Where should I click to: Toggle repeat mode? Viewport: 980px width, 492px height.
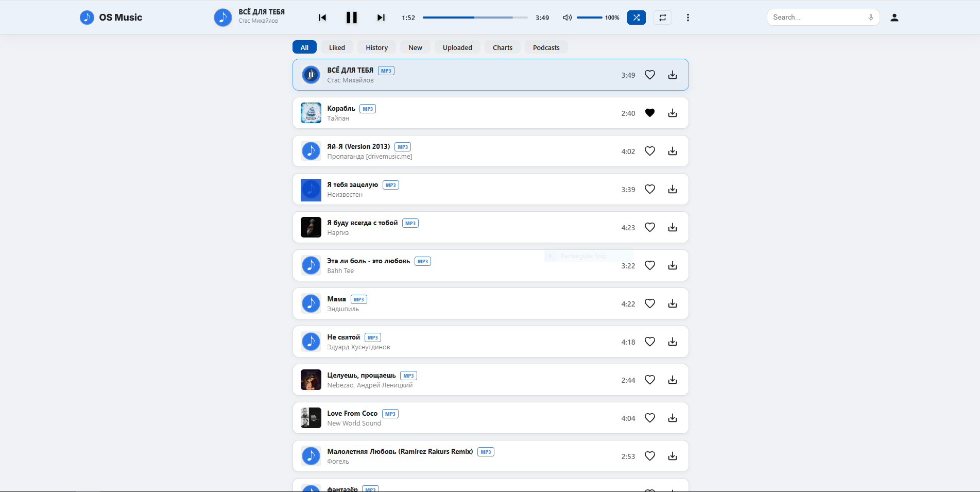point(663,18)
